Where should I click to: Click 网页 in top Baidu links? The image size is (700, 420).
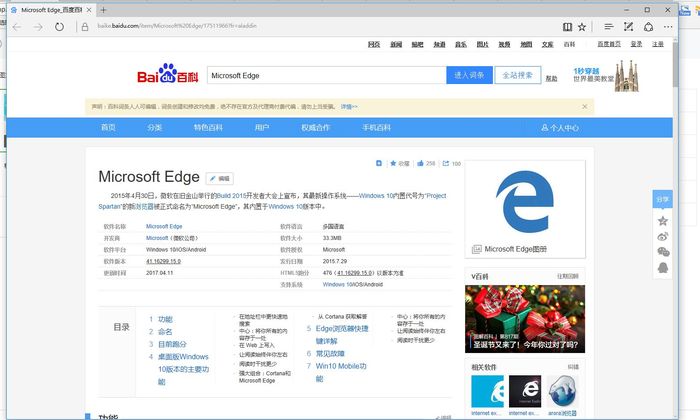[374, 44]
